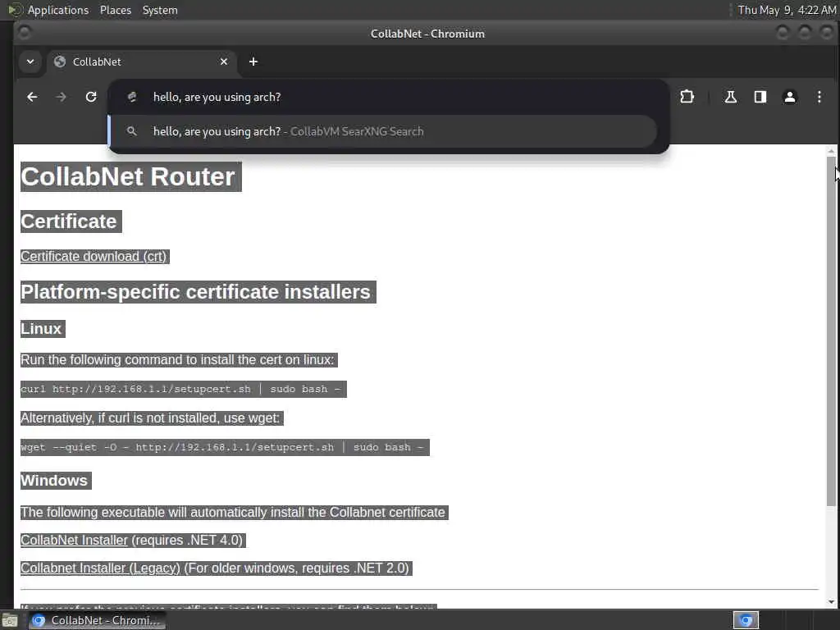The image size is (840, 630).
Task: Open a new tab with plus button
Action: 253,62
